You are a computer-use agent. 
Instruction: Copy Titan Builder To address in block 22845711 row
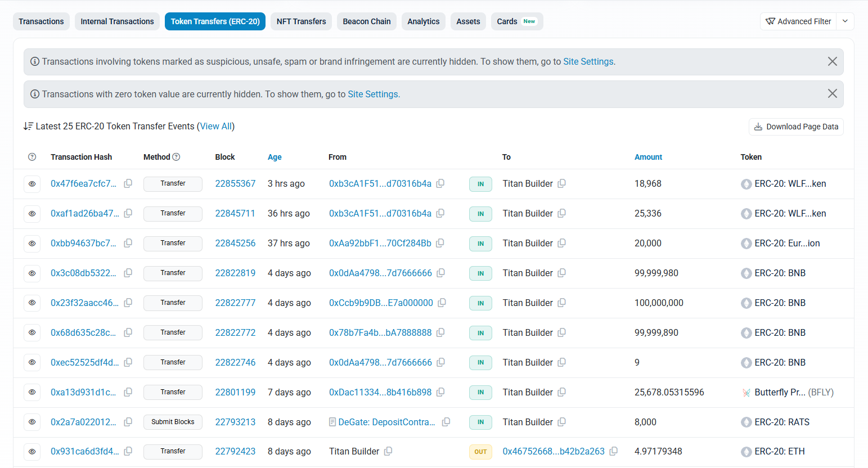click(561, 213)
